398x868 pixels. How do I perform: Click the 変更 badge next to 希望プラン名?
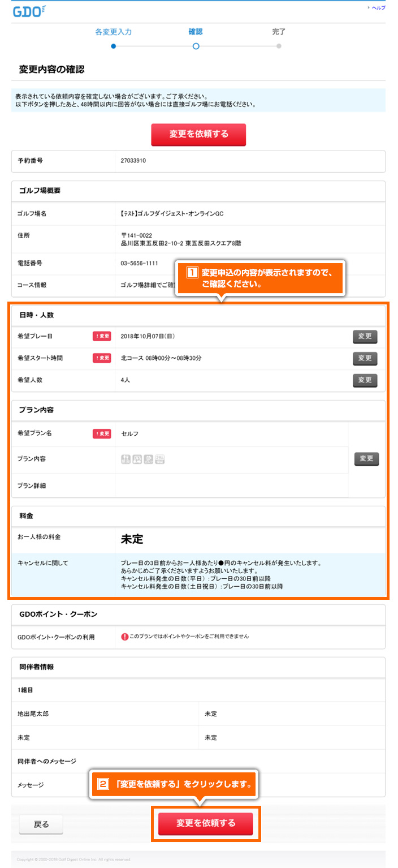102,433
